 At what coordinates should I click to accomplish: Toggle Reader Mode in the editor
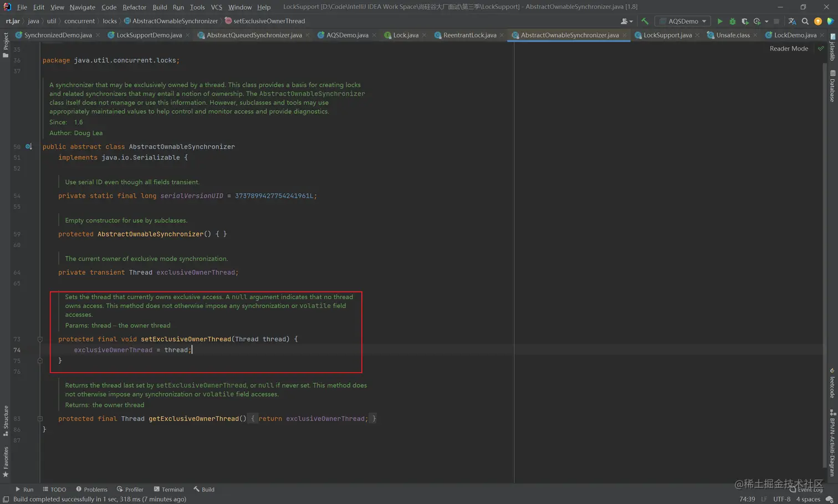[x=789, y=49]
